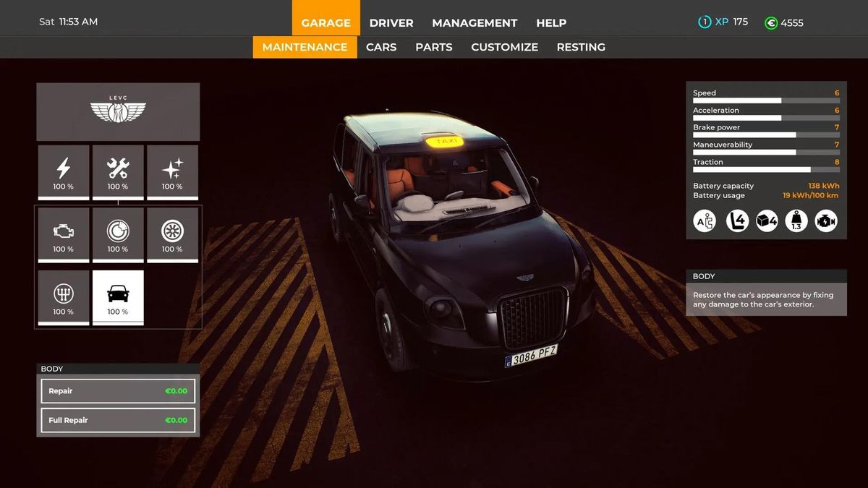Screen dimensions: 868x488
Task: Select the sparkle cleaning icon
Action: tap(172, 172)
